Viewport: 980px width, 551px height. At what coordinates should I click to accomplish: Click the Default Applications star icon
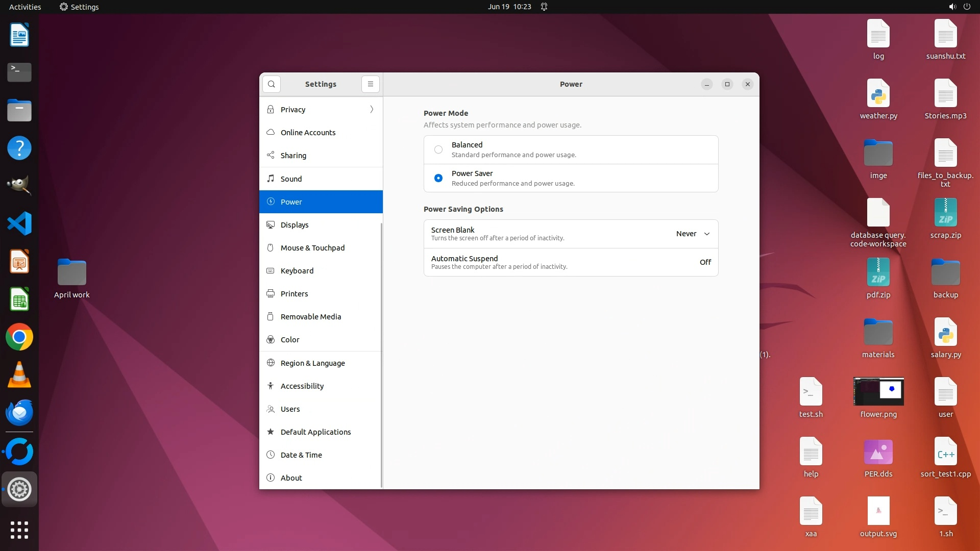(271, 432)
